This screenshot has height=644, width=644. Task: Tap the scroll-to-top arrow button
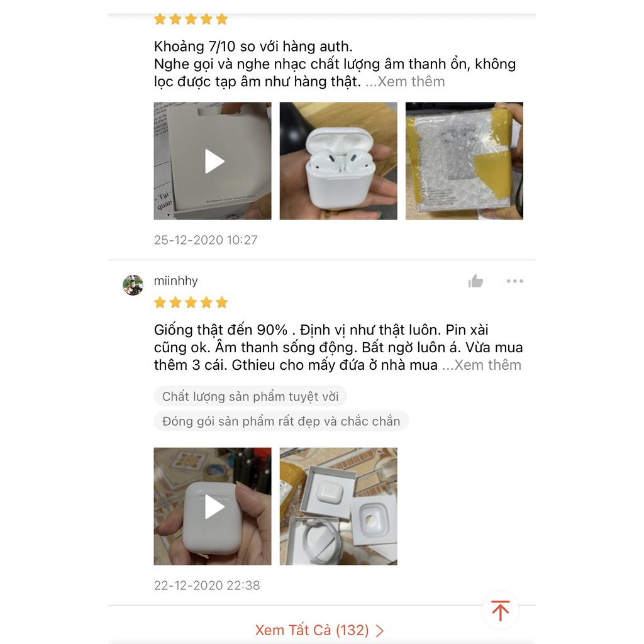(x=500, y=610)
